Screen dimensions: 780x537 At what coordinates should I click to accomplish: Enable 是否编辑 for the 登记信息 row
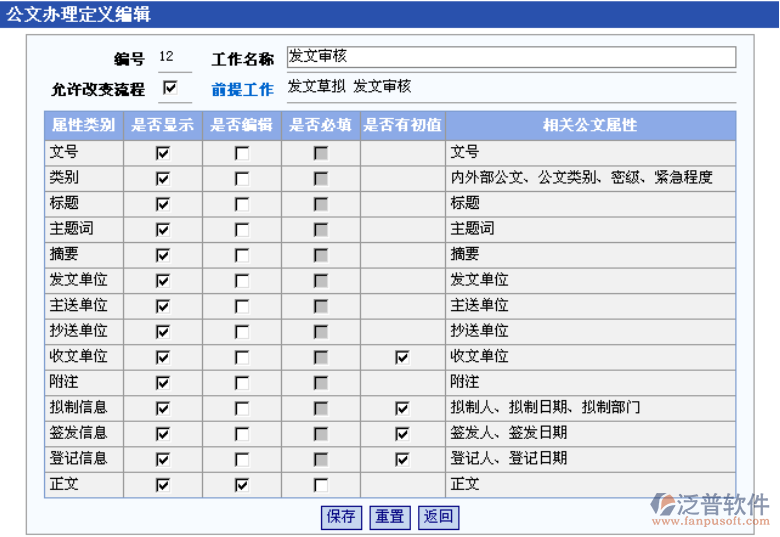pos(242,459)
